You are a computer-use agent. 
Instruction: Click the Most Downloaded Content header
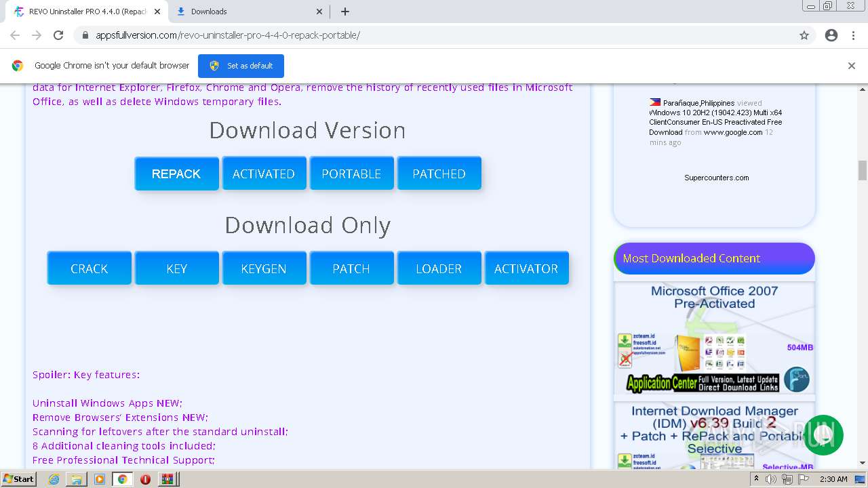pyautogui.click(x=714, y=258)
